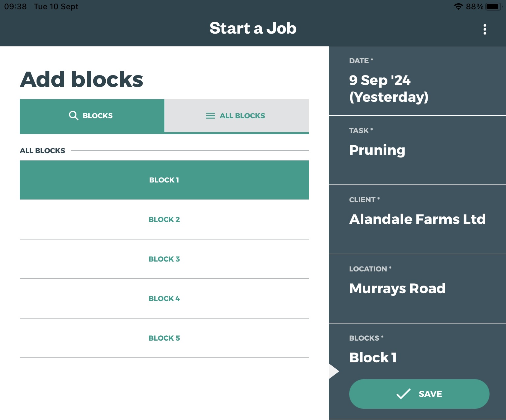Select Block 3 from the list

click(164, 259)
